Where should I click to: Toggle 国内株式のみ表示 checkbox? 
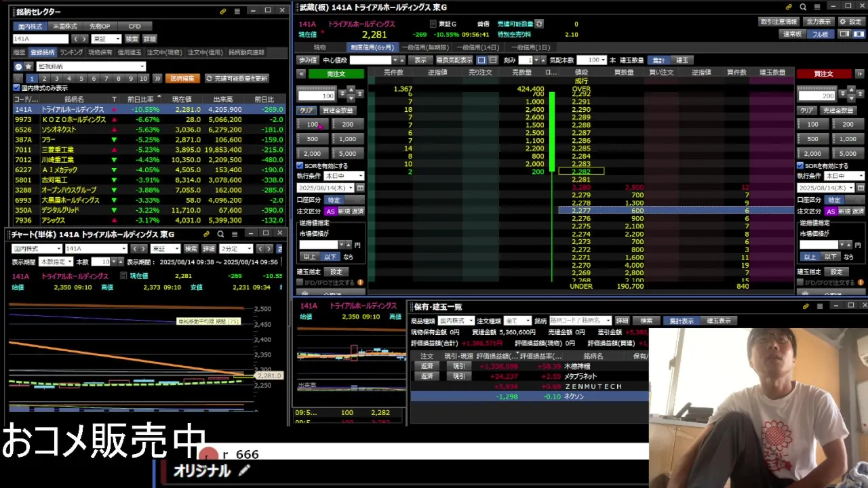(17, 88)
